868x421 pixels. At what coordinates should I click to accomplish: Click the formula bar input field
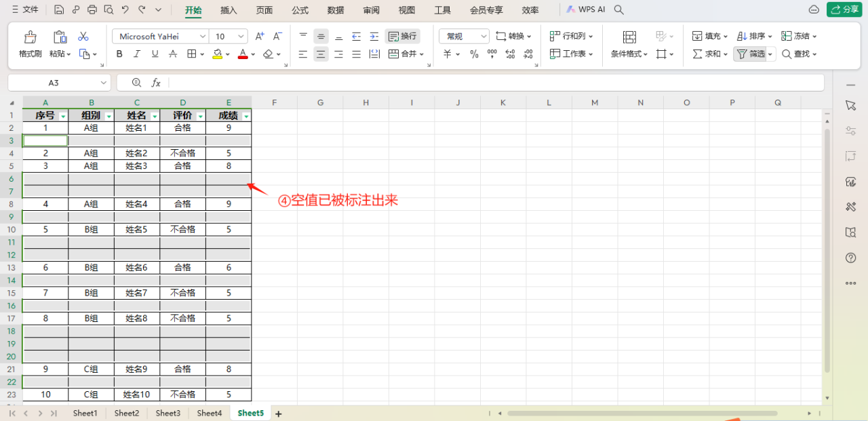(x=495, y=83)
